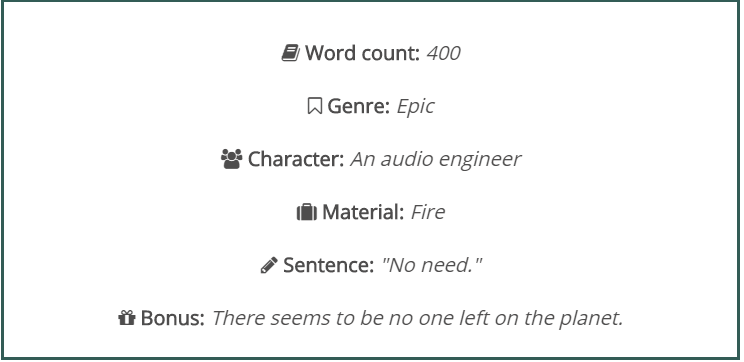Select the An audio engineer text
The image size is (744, 362).
pos(436,159)
